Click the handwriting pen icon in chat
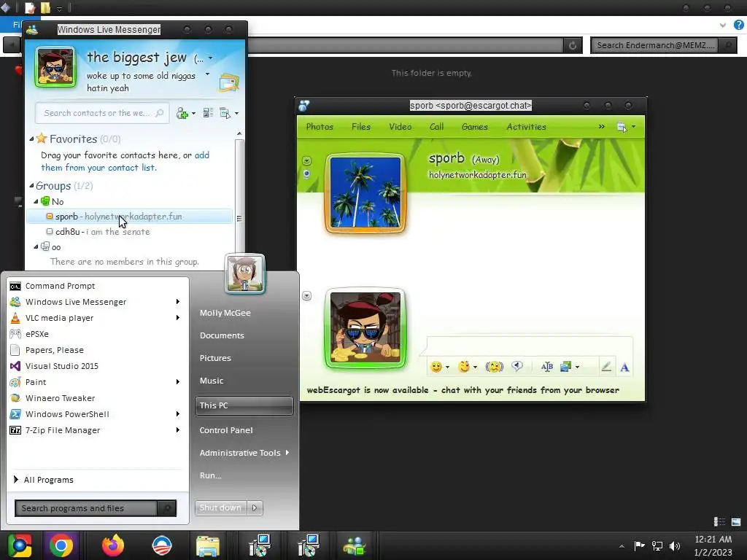This screenshot has width=747, height=560. (606, 367)
